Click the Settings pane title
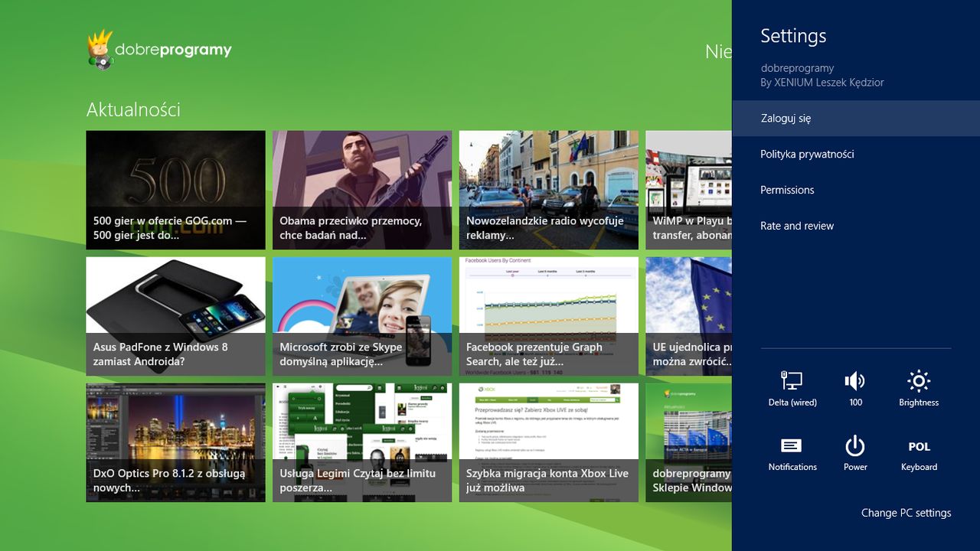 pos(793,36)
